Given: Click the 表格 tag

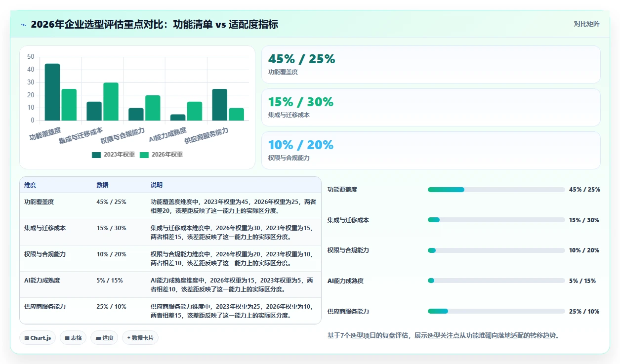Looking at the screenshot, I should 73,338.
